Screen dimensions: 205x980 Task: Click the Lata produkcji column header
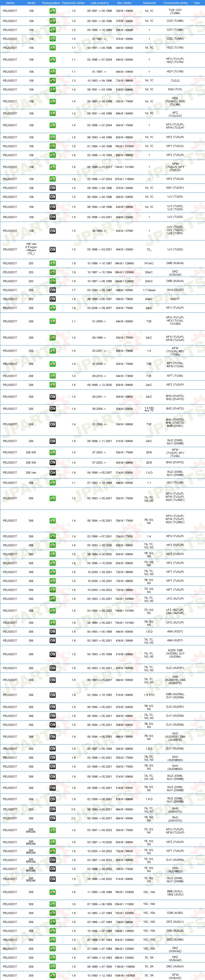click(99, 3)
